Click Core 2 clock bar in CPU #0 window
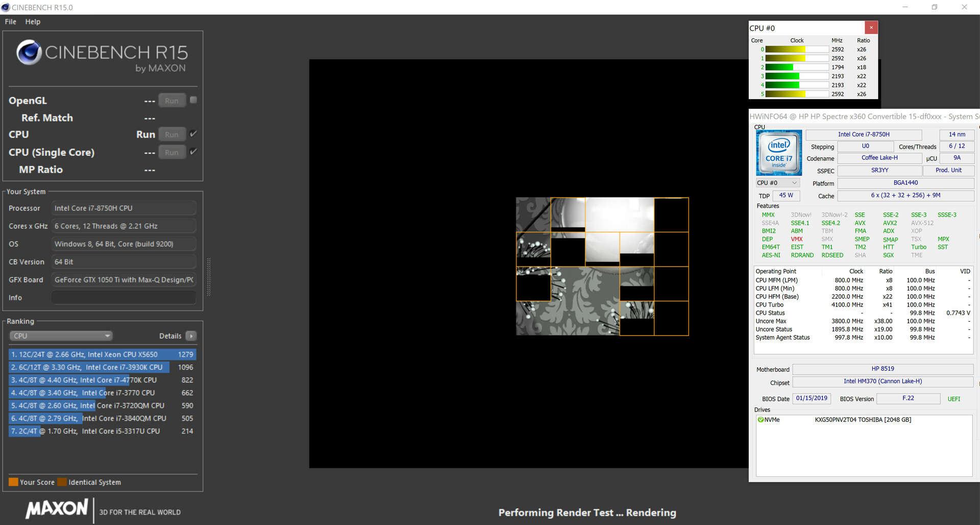The image size is (980, 525). click(x=797, y=67)
